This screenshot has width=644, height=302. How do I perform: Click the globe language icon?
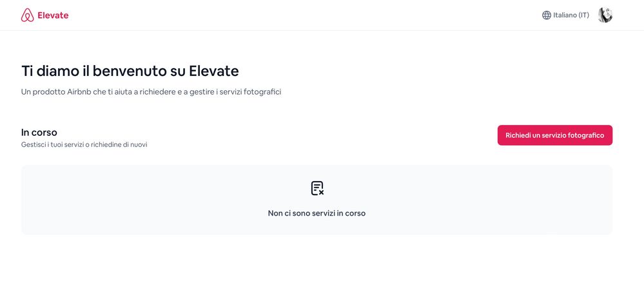547,15
